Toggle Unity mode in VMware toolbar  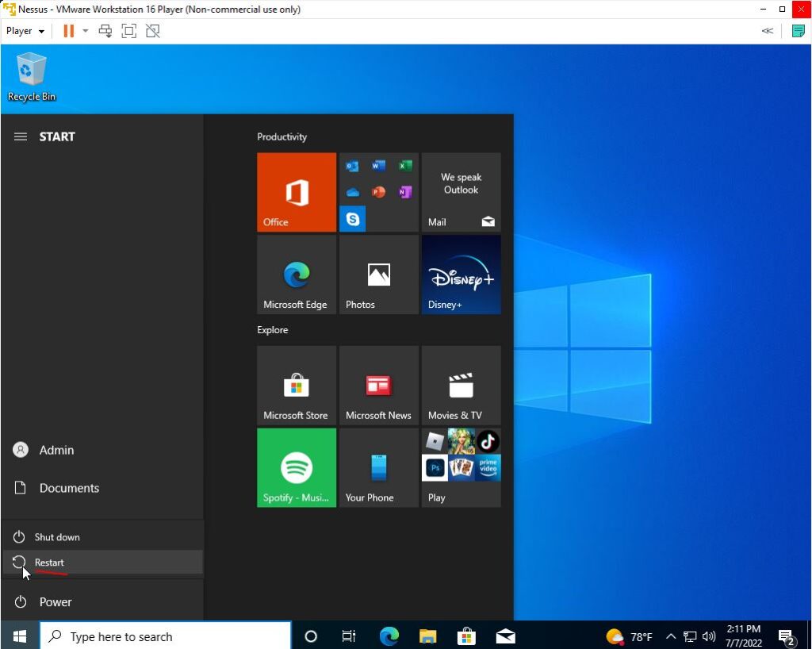[x=153, y=31]
